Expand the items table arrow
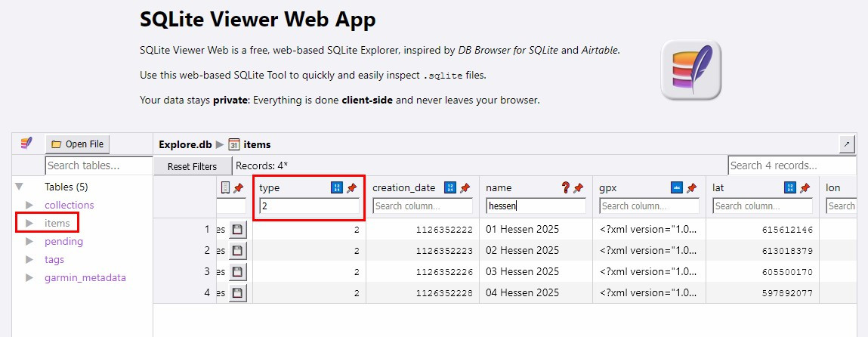Screen dimensions: 868x337 pyautogui.click(x=29, y=224)
